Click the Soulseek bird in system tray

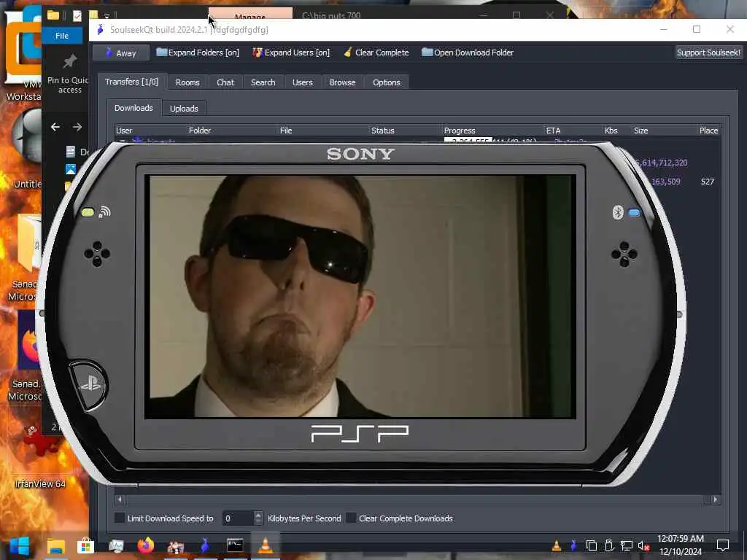(573, 545)
